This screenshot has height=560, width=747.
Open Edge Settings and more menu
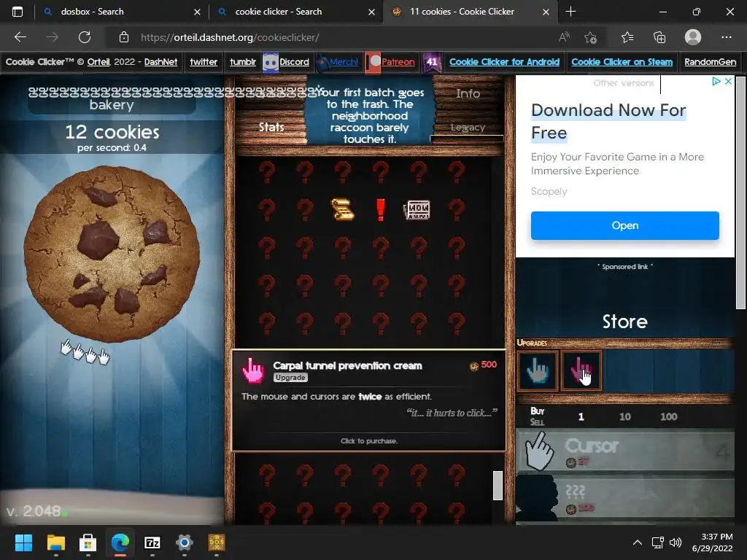pyautogui.click(x=727, y=37)
